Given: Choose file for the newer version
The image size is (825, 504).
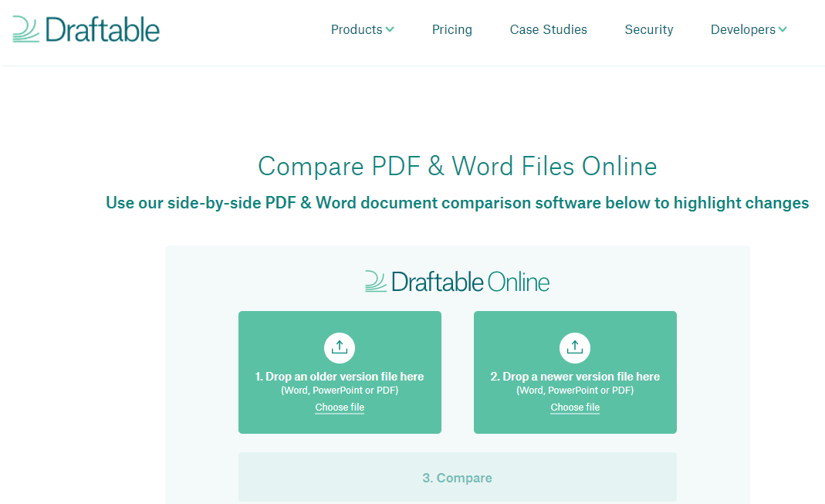Looking at the screenshot, I should (575, 408).
